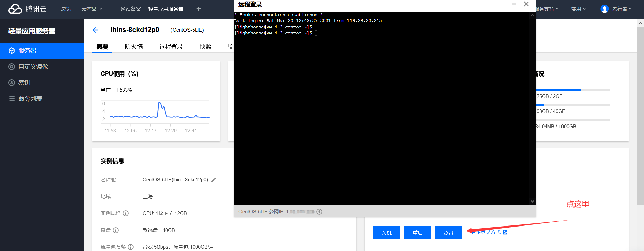
Task: Click the lhins-8ckd12p0 instance title
Action: tap(135, 30)
